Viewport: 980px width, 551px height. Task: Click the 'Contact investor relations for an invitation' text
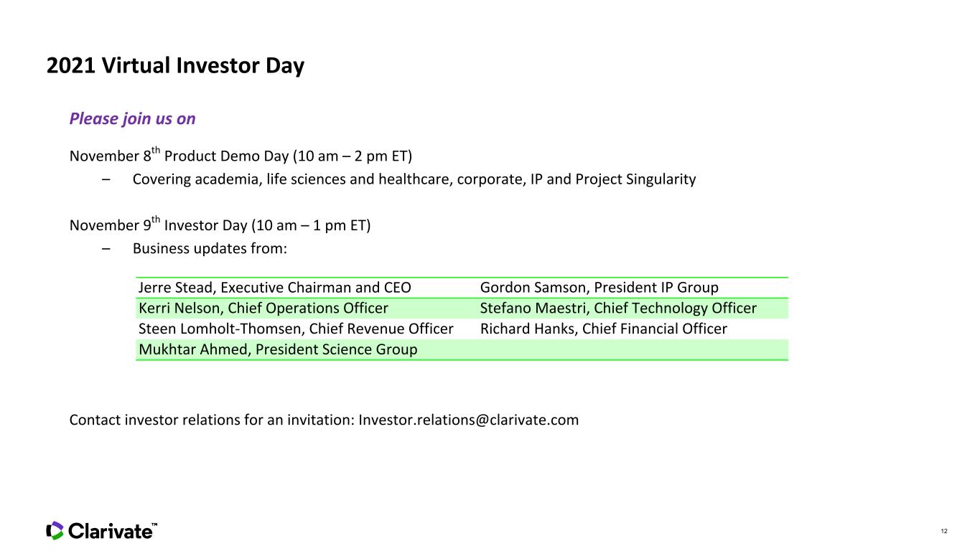[212, 420]
